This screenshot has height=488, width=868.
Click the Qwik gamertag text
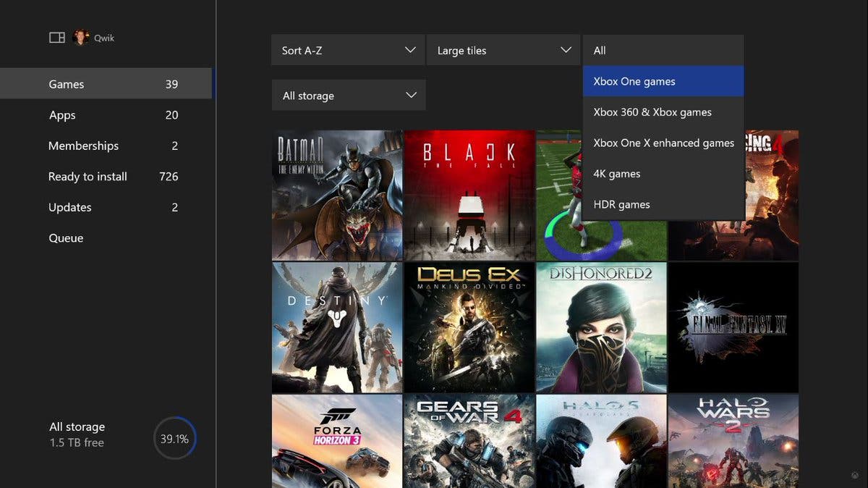(x=104, y=38)
